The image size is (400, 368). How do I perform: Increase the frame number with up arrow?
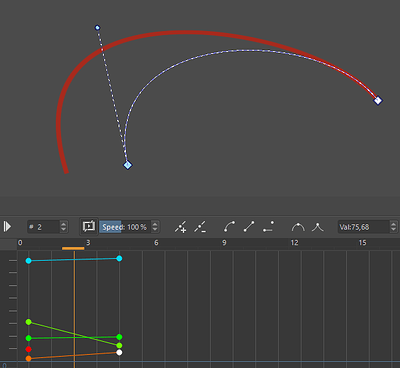pos(64,224)
